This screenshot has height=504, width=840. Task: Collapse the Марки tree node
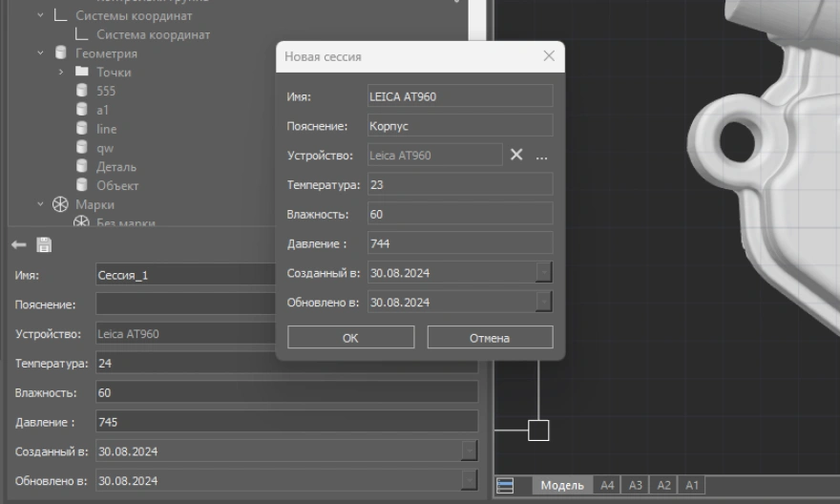(x=41, y=204)
